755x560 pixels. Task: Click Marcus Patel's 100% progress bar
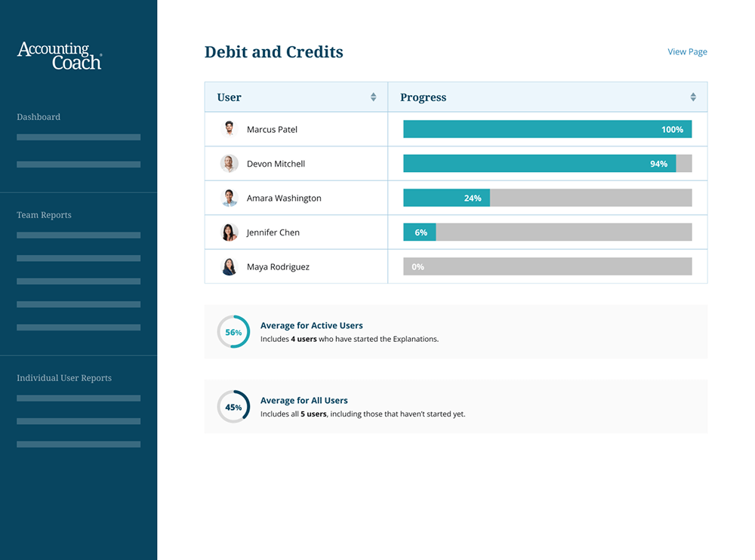tap(547, 128)
